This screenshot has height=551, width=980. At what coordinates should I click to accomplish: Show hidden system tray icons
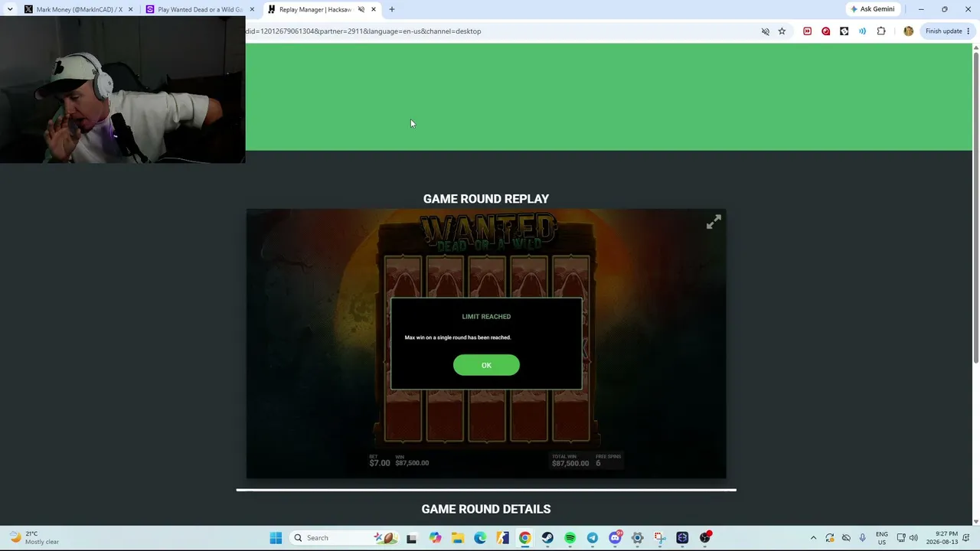point(813,538)
